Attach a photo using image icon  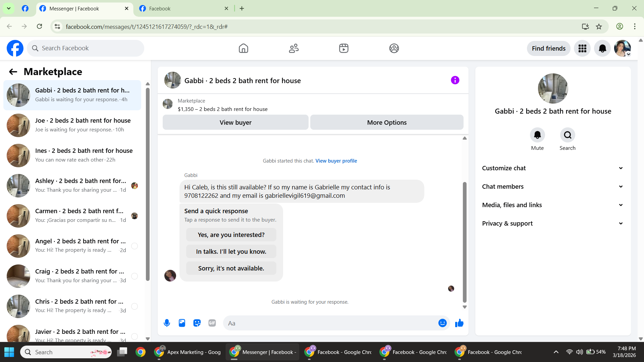[182, 323]
